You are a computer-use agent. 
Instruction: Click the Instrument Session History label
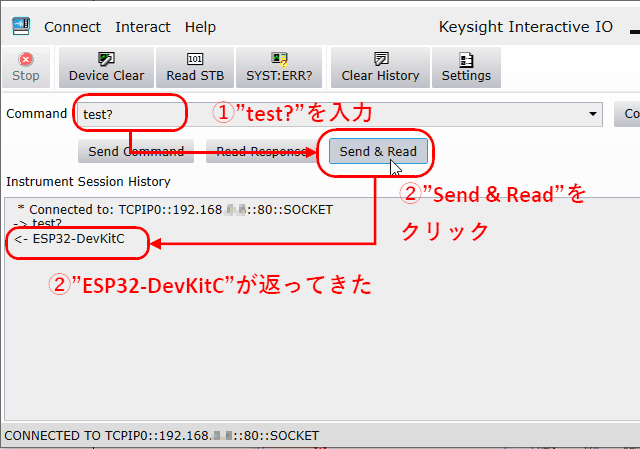tap(88, 181)
